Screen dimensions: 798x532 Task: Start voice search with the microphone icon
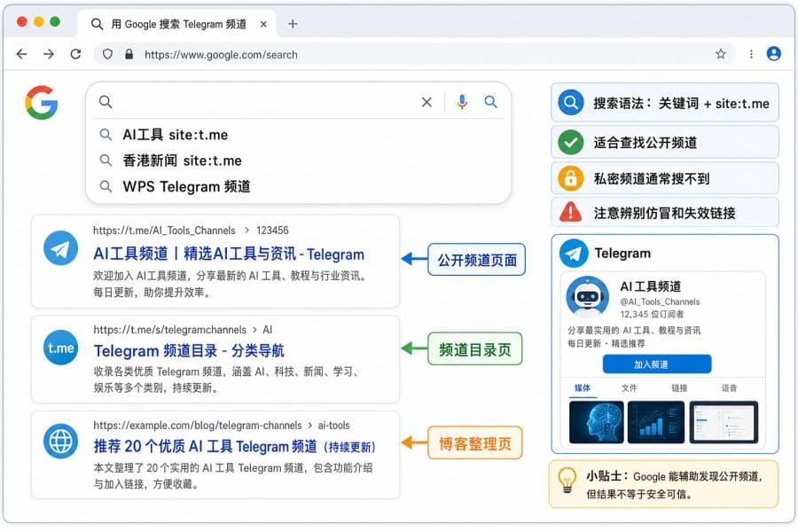tap(462, 102)
